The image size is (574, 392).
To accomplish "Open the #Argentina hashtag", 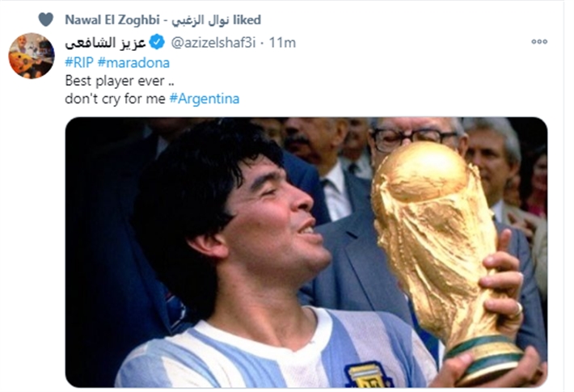I will (x=205, y=99).
